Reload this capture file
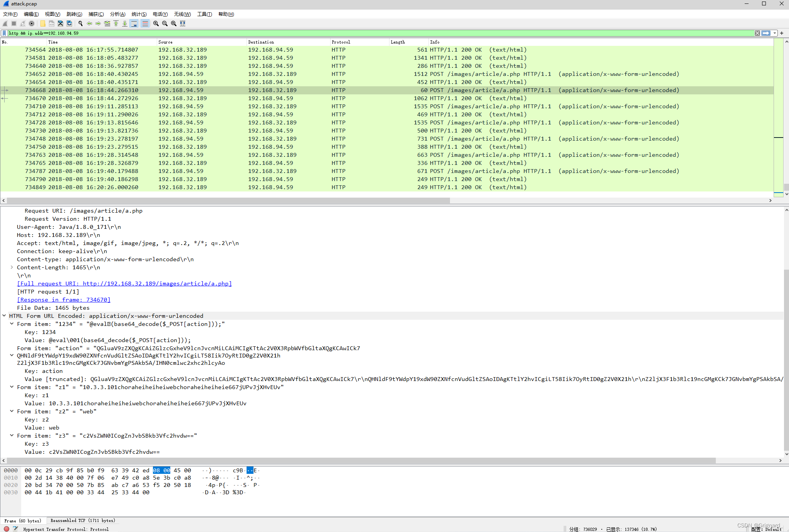The width and height of the screenshot is (789, 532). coord(69,23)
